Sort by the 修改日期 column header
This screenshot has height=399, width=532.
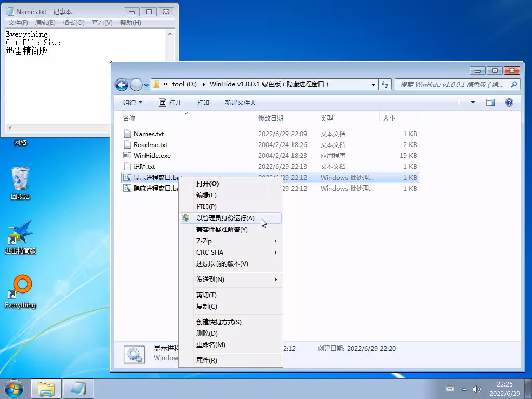point(286,118)
